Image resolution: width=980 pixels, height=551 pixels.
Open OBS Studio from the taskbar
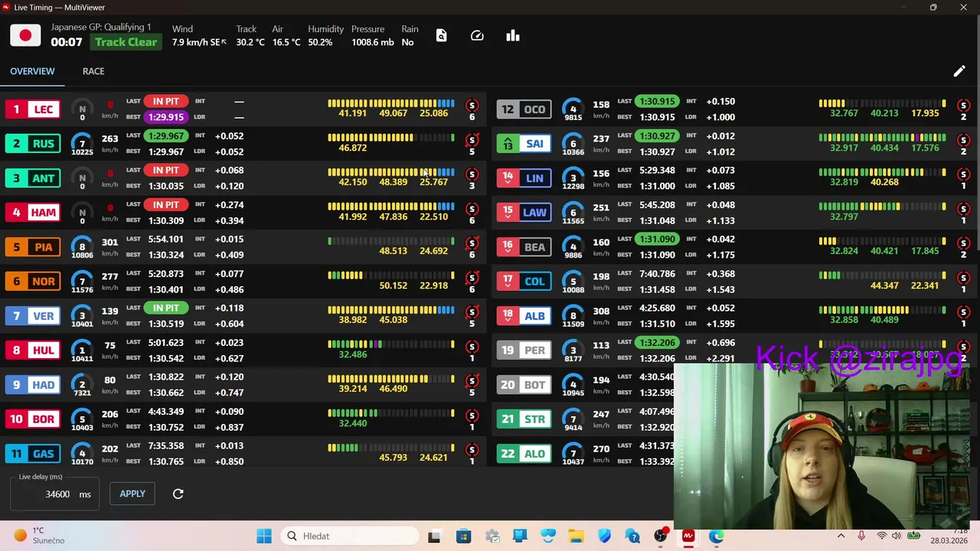pos(660,536)
